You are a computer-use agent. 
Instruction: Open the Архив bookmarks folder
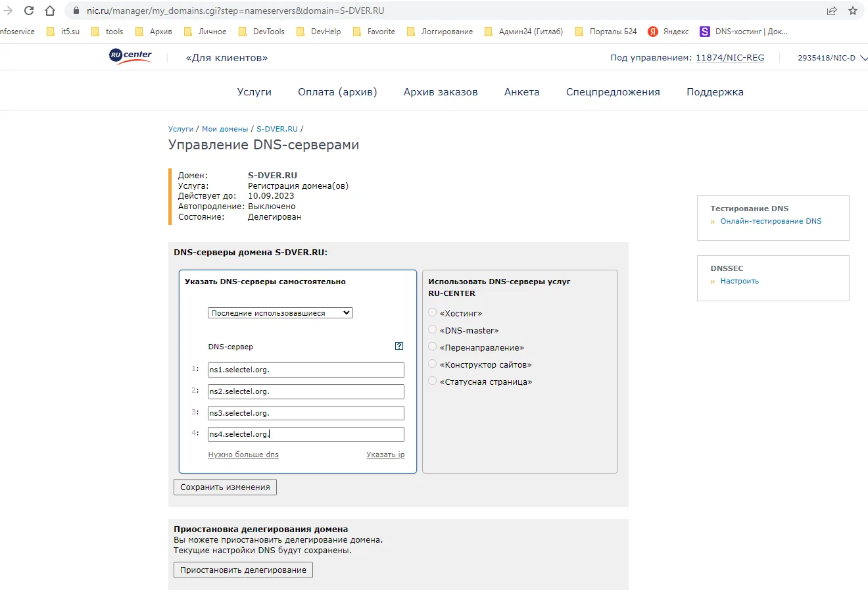[153, 32]
